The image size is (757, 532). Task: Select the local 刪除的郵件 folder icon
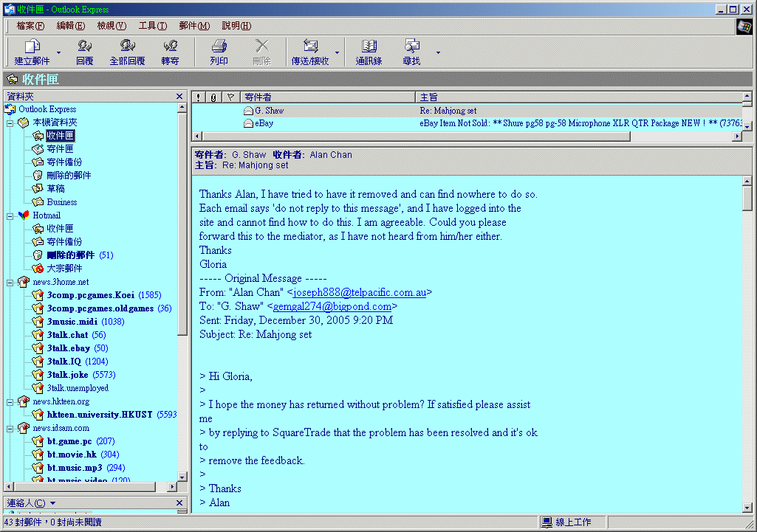(x=38, y=176)
